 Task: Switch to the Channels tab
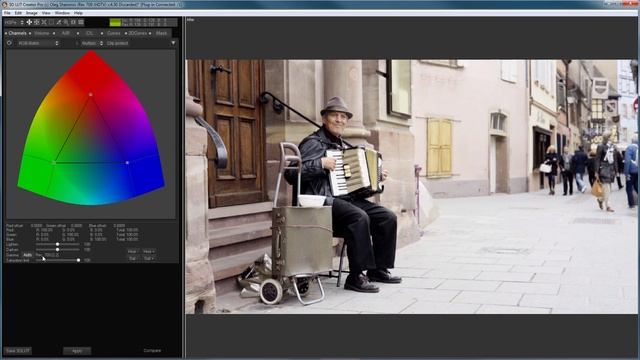[x=18, y=33]
